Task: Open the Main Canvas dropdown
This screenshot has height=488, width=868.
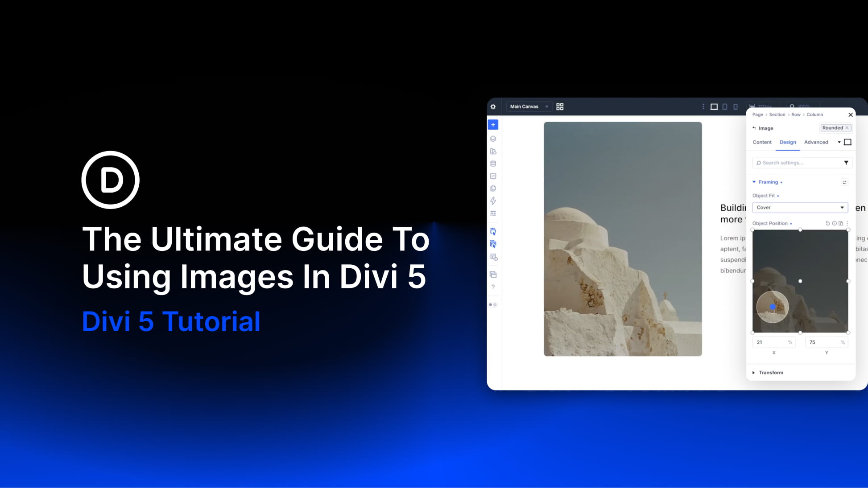Action: 529,107
